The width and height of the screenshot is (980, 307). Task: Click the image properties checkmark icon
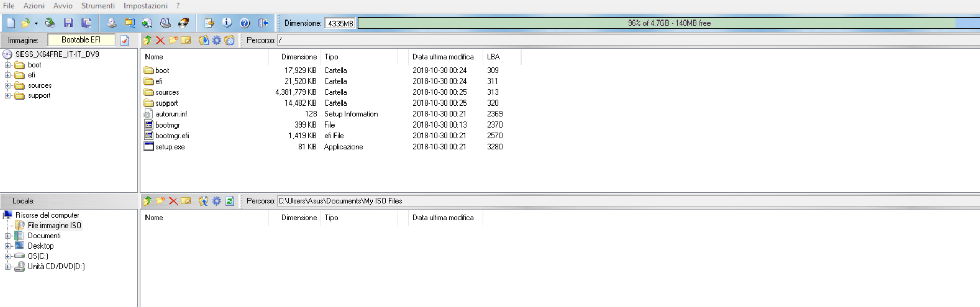(x=125, y=40)
